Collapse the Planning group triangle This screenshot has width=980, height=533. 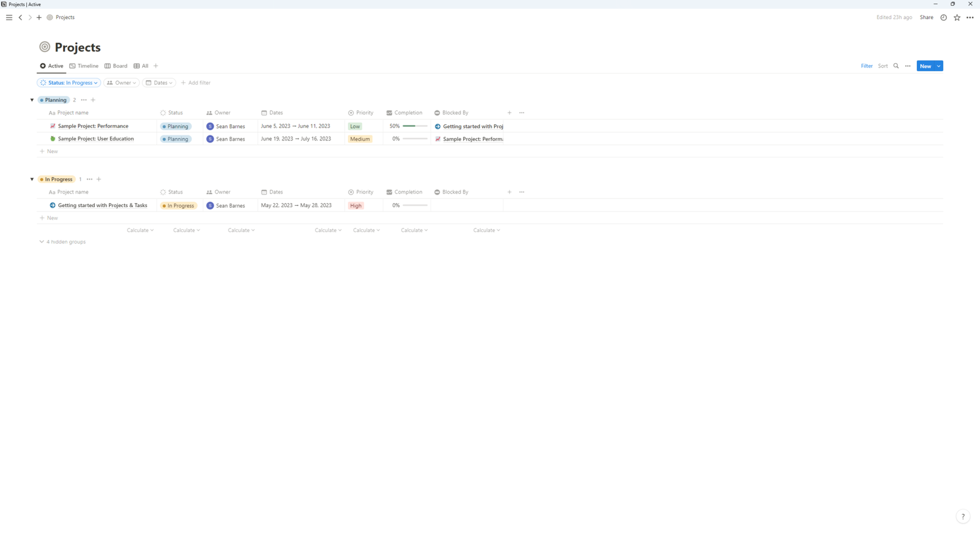click(32, 100)
